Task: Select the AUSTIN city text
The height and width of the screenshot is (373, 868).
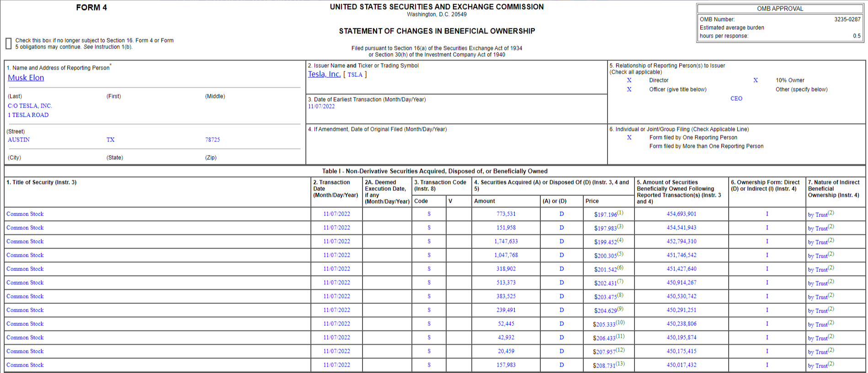Action: (19, 140)
